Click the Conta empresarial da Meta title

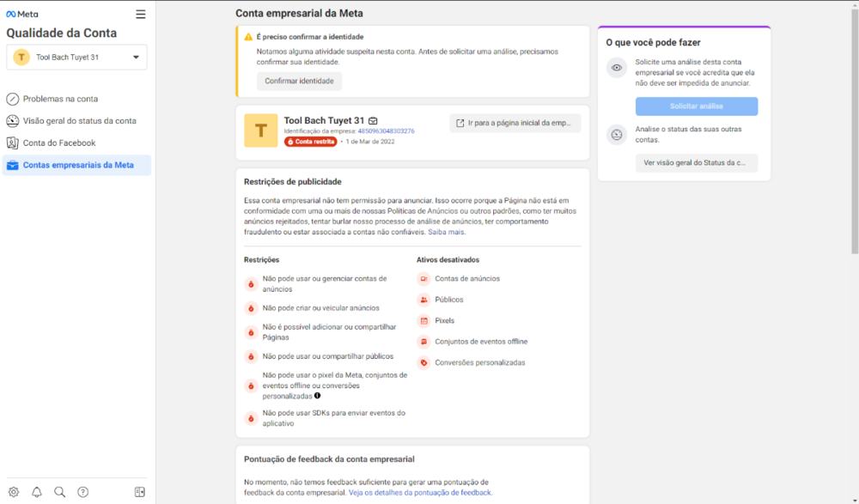(299, 13)
